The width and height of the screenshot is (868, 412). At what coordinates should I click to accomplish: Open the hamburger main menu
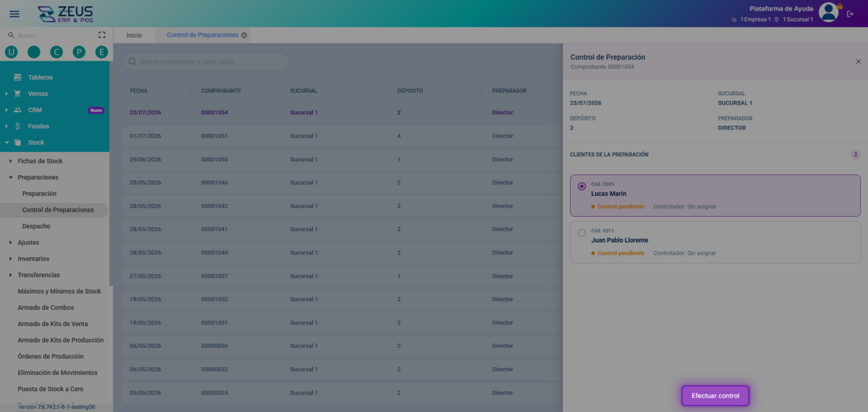click(14, 14)
